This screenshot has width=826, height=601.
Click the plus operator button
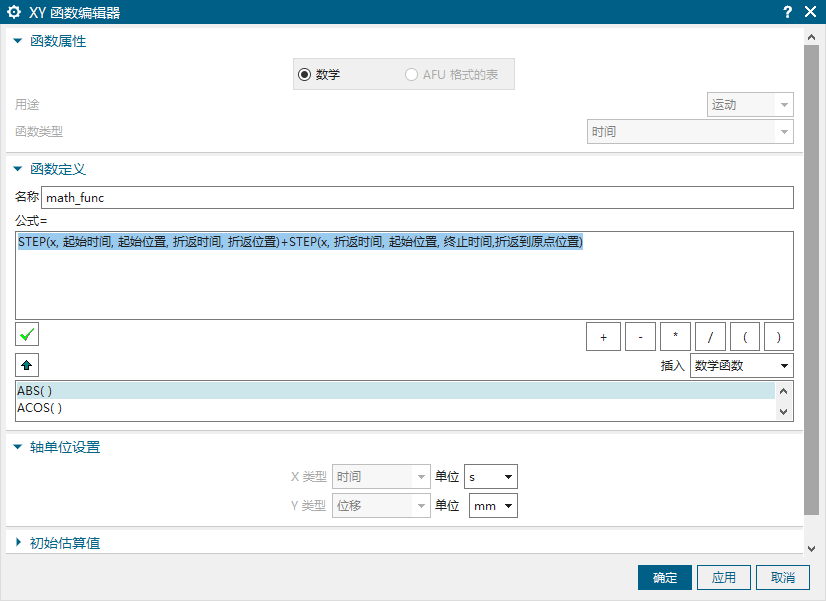point(603,337)
